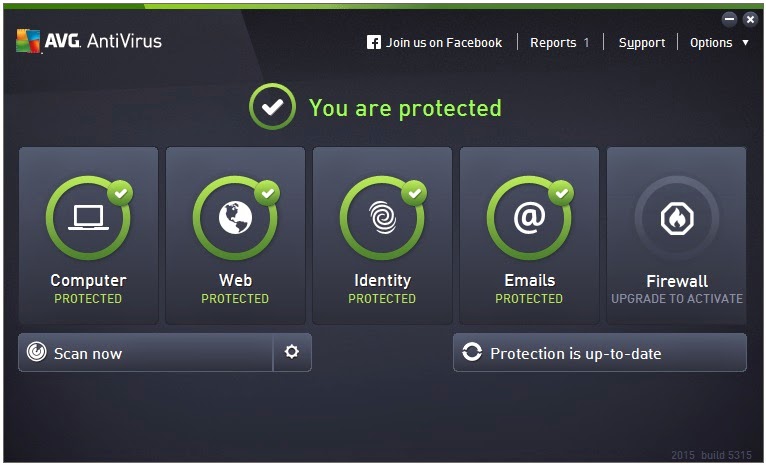Expand the Options dropdown arrow

click(x=745, y=43)
